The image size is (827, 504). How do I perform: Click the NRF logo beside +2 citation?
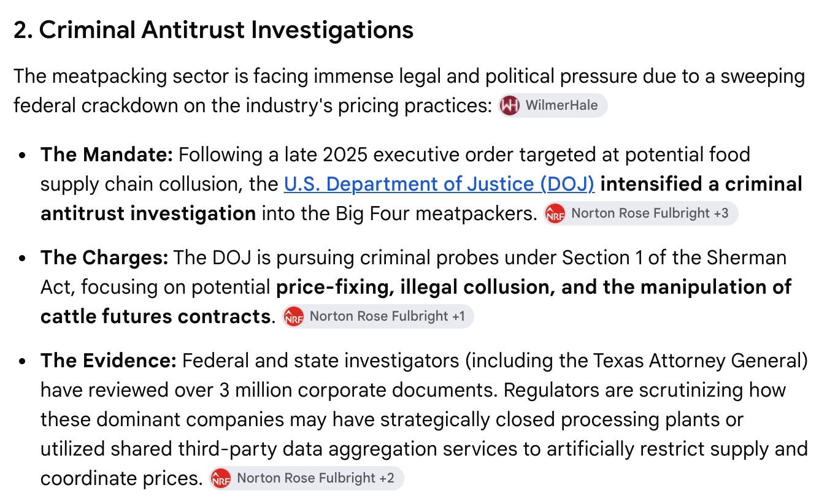point(221,478)
